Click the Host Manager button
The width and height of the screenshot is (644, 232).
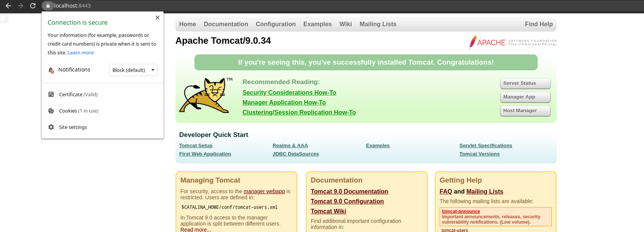[525, 110]
